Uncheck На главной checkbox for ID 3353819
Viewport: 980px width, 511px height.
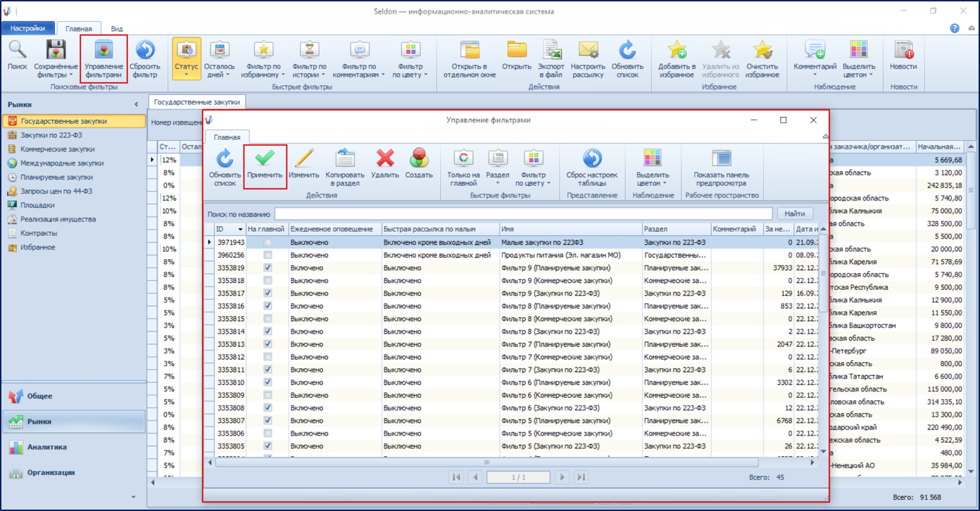pos(267,267)
